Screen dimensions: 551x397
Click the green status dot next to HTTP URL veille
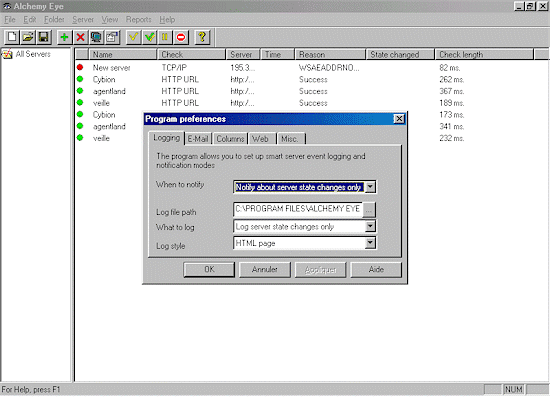click(x=80, y=102)
